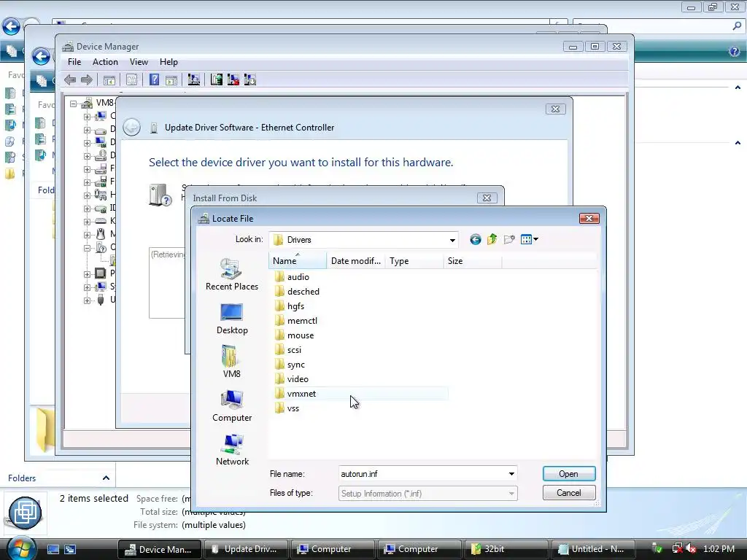Select the desched folder
This screenshot has height=560, width=747.
pyautogui.click(x=298, y=292)
